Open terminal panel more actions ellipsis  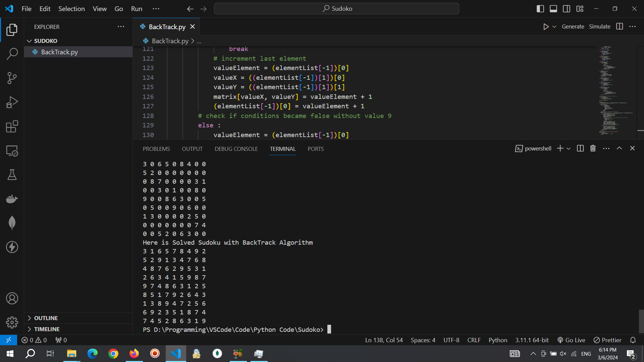tap(606, 148)
